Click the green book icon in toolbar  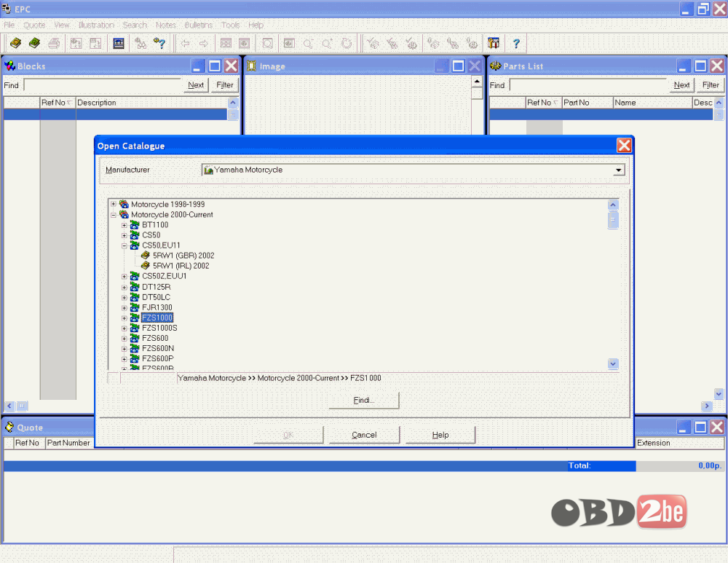tap(34, 43)
